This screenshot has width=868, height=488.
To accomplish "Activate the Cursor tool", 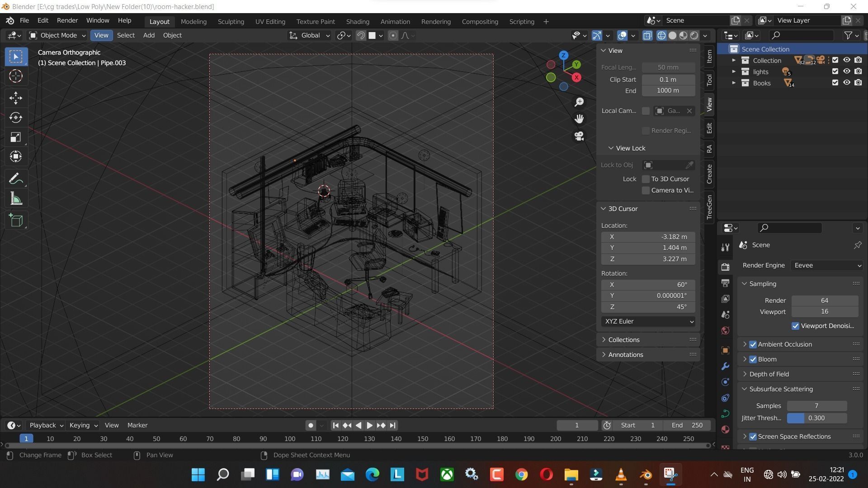I will [x=16, y=76].
